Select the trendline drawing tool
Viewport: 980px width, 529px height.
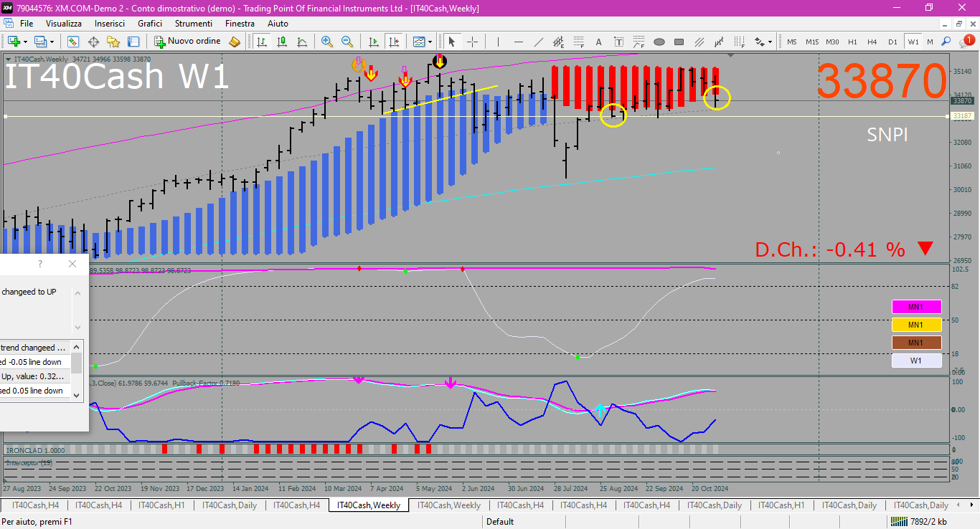pyautogui.click(x=538, y=42)
